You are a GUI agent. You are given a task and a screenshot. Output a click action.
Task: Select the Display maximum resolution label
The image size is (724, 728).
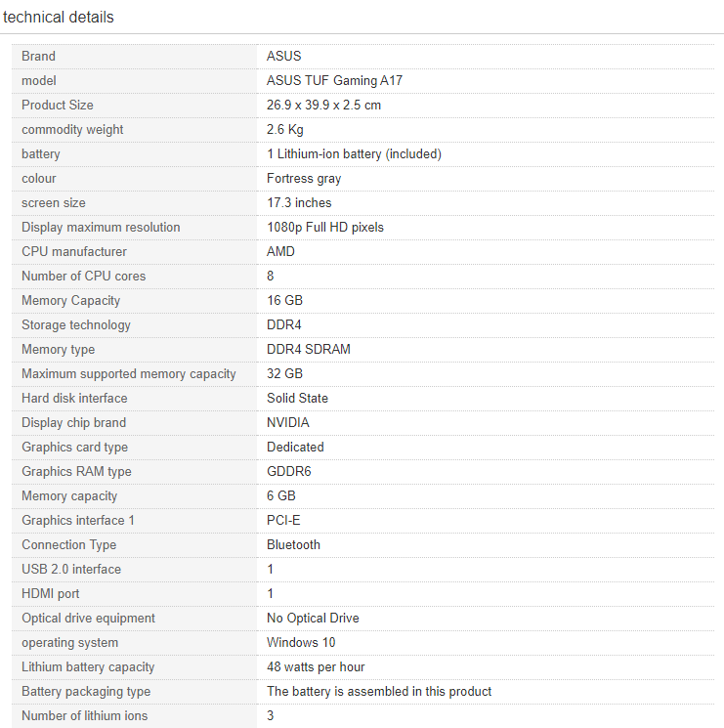[x=101, y=227]
